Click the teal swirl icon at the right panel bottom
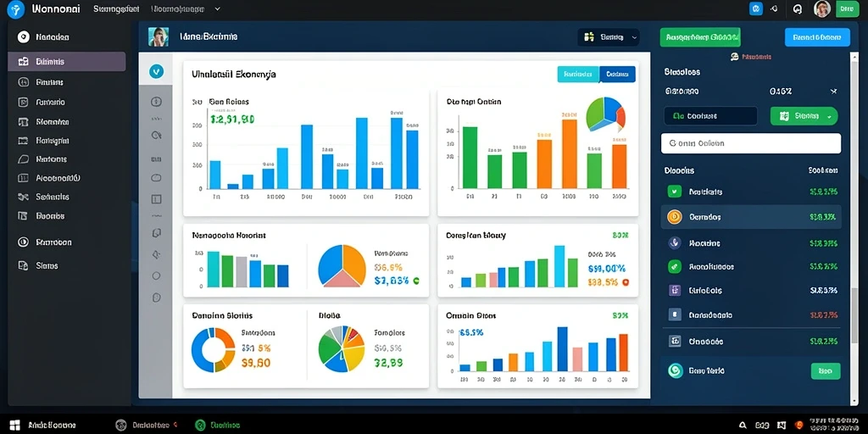This screenshot has width=868, height=434. 676,370
